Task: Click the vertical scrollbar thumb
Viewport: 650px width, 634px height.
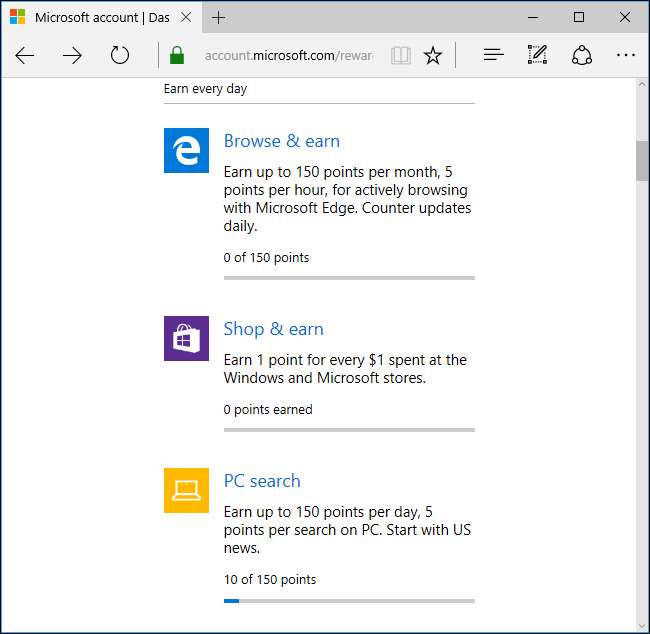Action: 641,160
